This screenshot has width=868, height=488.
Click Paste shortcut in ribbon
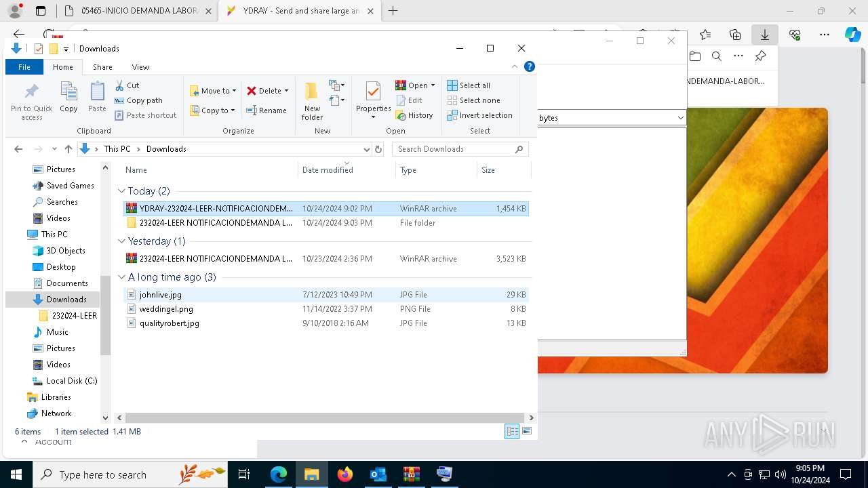(x=146, y=115)
